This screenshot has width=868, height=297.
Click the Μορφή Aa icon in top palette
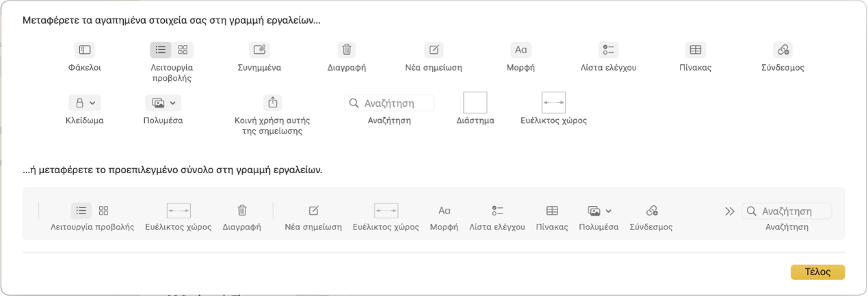pyautogui.click(x=521, y=50)
